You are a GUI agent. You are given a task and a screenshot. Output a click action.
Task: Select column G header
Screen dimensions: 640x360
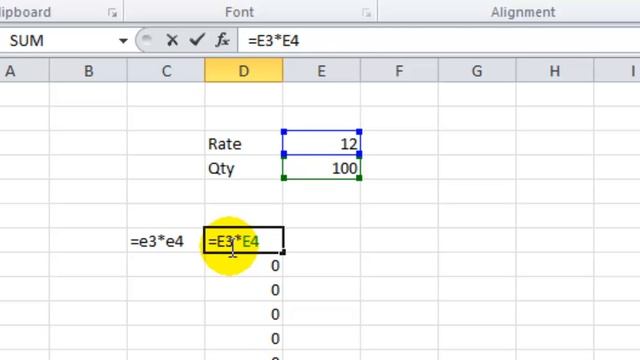coord(477,71)
